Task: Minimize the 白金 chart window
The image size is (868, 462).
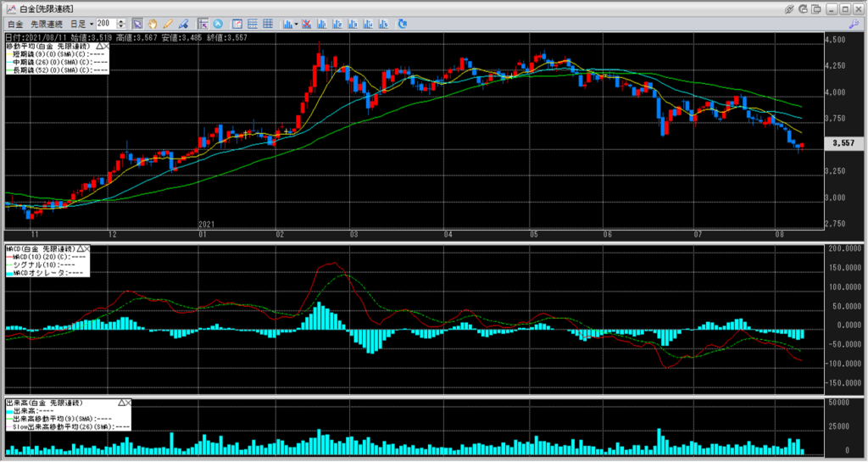Action: click(832, 9)
